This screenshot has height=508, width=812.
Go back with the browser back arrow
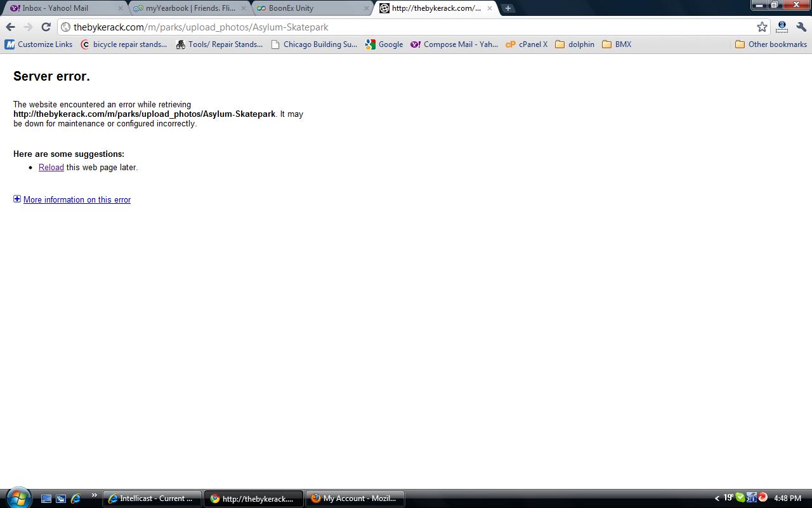(x=10, y=27)
